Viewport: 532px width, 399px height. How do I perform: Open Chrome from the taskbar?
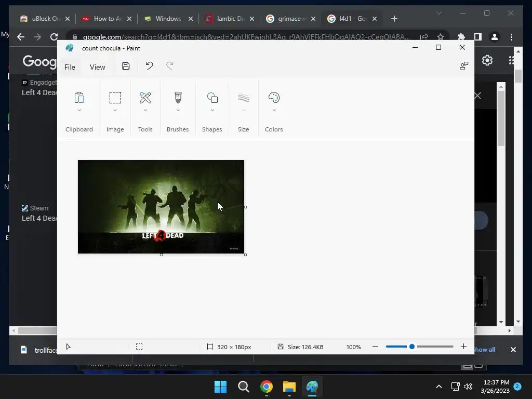tap(267, 387)
